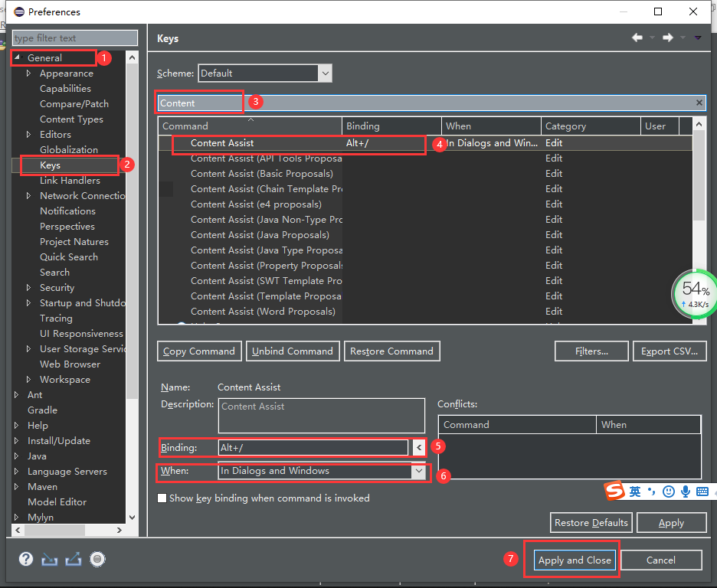Expand the Appearance tree node
The image size is (717, 588).
(x=29, y=73)
